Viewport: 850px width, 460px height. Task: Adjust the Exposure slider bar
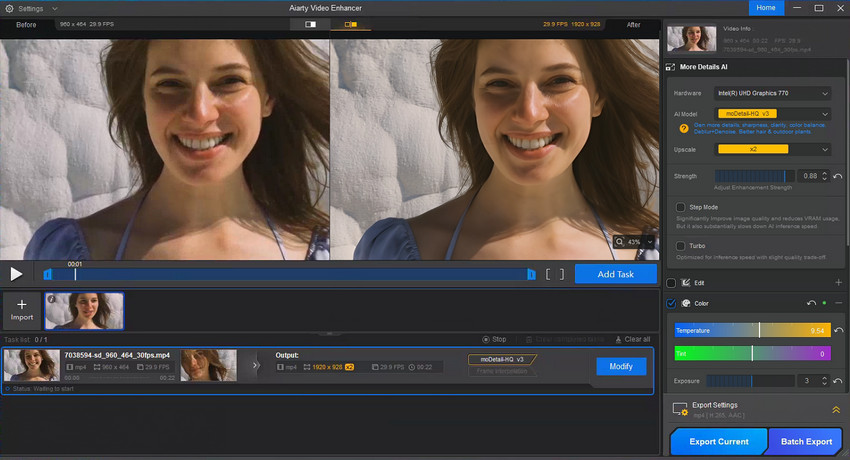point(750,381)
